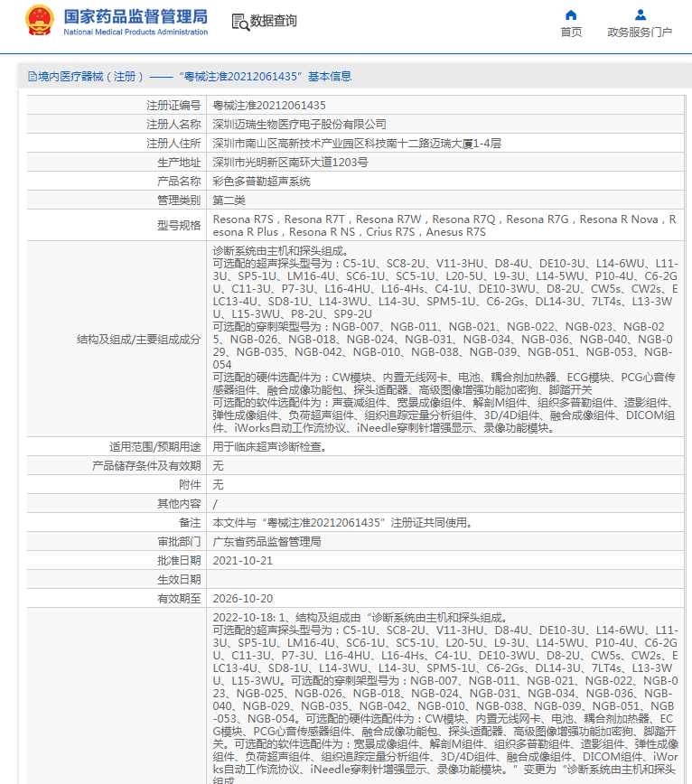The width and height of the screenshot is (692, 784).
Task: Select registrant address ending 迈瑞大厦1-4层
Action: [357, 144]
